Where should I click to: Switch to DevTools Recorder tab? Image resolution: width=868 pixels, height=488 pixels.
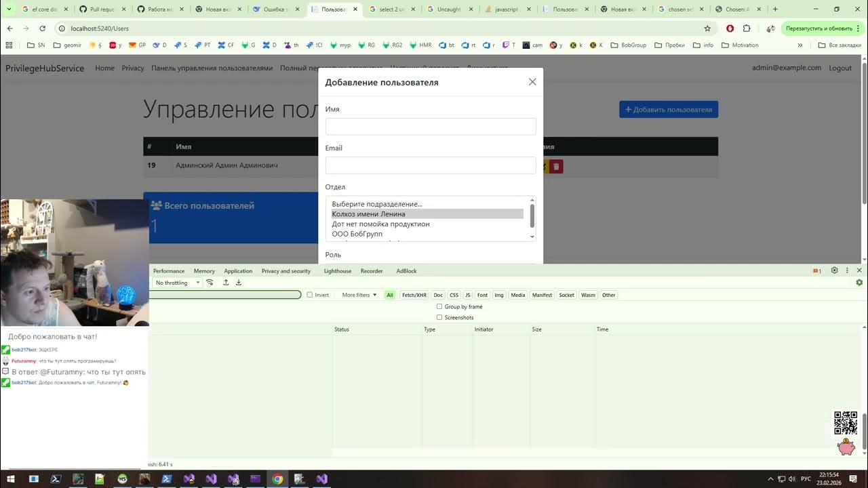point(372,271)
